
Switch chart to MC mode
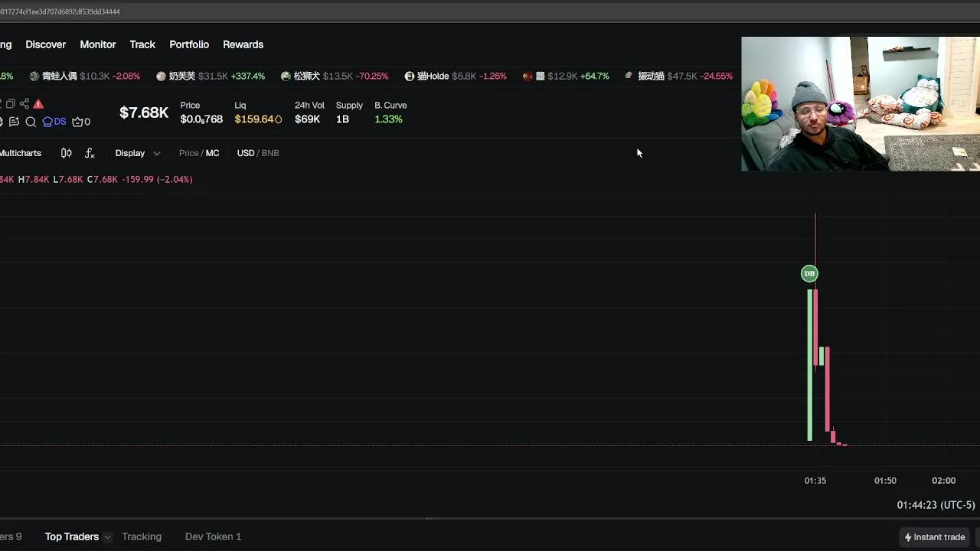click(212, 153)
